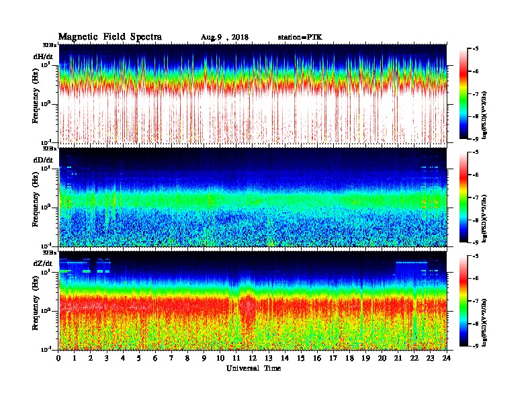Click hour tick "4" on the time axis

[x=124, y=359]
